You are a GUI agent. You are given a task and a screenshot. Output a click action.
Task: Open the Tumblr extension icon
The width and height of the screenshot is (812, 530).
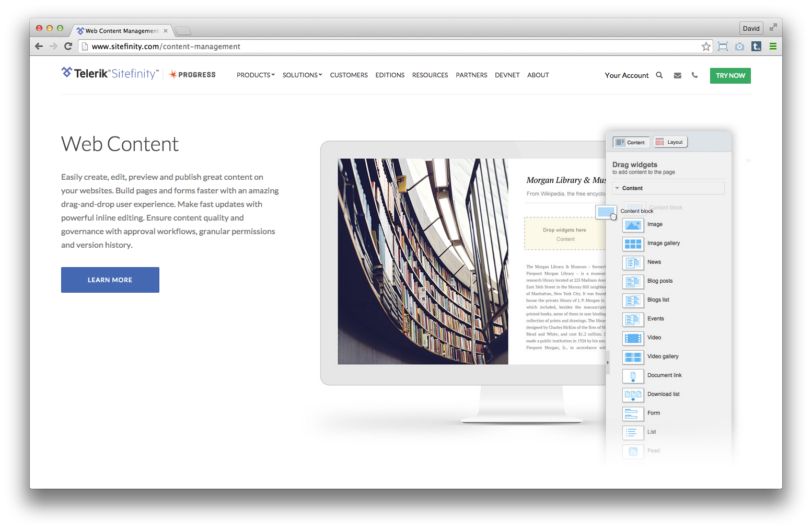pos(756,47)
